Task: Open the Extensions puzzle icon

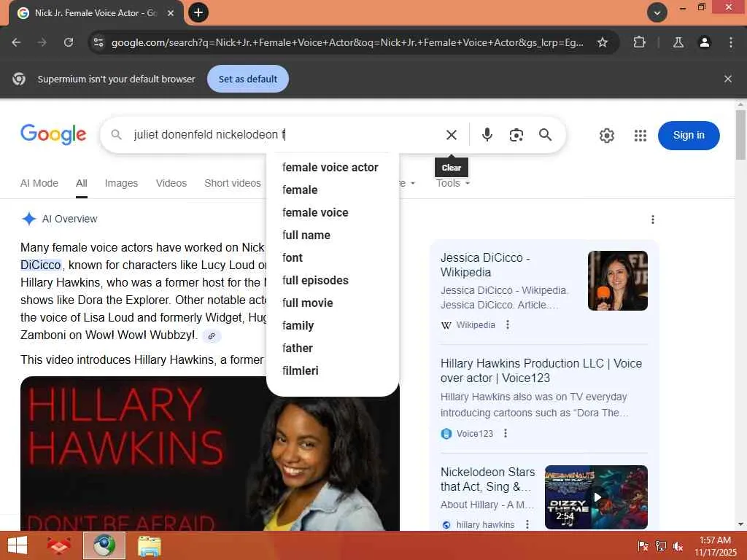Action: 639,42
